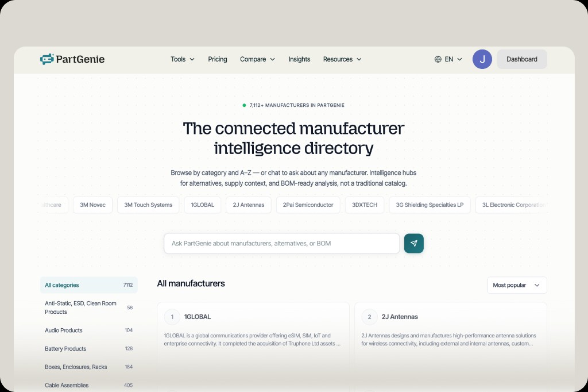Click the 128 count beside Battery Products
The image size is (588, 392).
(x=129, y=348)
